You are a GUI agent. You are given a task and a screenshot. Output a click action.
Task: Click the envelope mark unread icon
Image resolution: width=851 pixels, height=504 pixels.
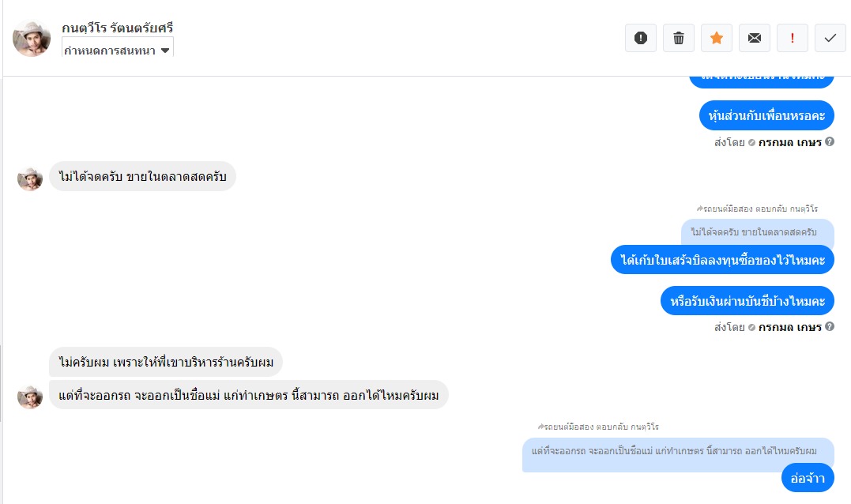click(x=755, y=38)
